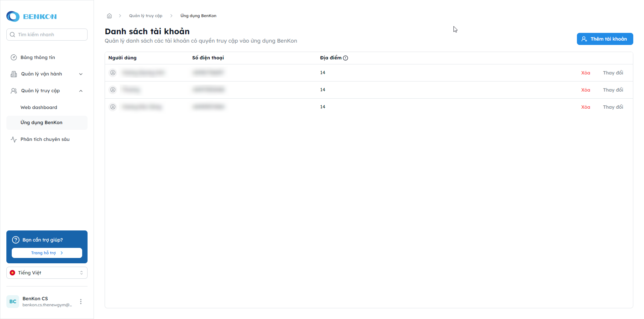Click Quản lý truy cập breadcrumb link
The height and width of the screenshot is (319, 644).
(146, 16)
